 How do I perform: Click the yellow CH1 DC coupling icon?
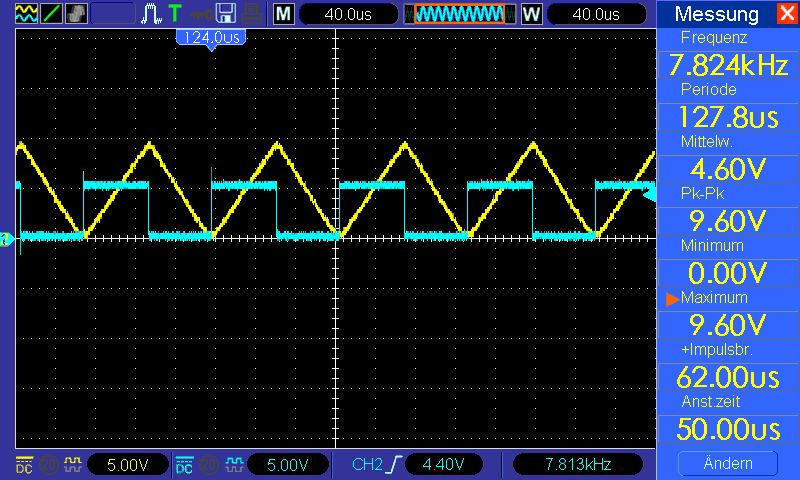click(x=24, y=464)
